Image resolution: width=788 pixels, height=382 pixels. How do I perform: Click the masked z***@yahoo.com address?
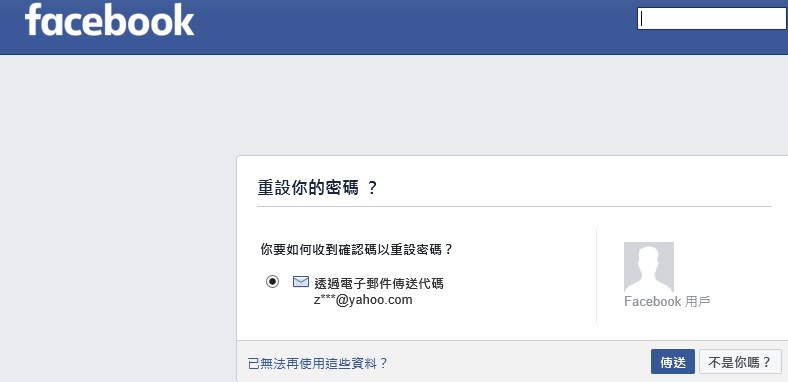363,300
